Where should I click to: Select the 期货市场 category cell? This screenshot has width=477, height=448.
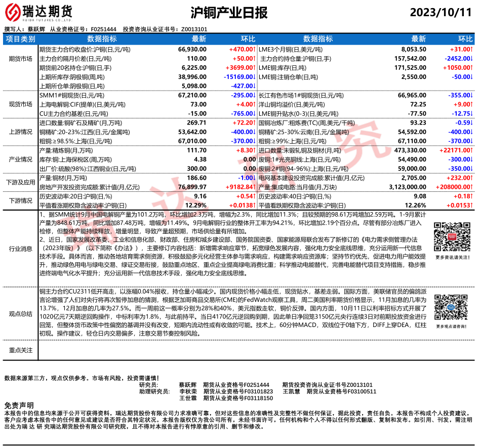(x=20, y=59)
